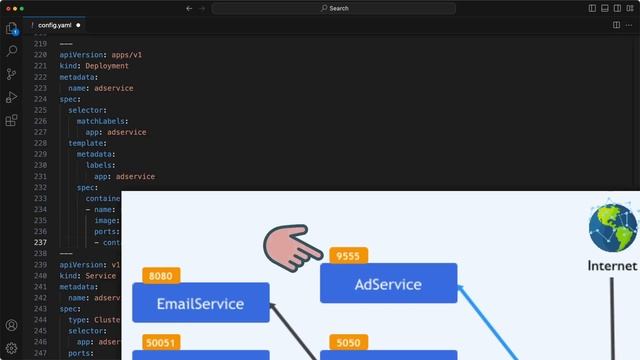Open the Search view in activity bar

11,51
